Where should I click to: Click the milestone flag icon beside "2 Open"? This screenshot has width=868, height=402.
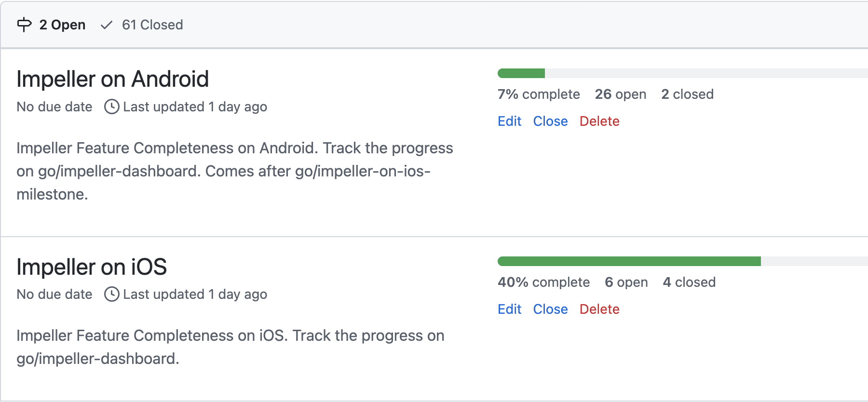(x=23, y=24)
